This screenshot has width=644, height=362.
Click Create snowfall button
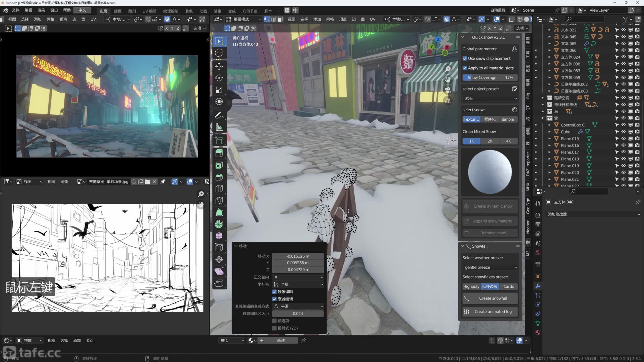coord(490,298)
